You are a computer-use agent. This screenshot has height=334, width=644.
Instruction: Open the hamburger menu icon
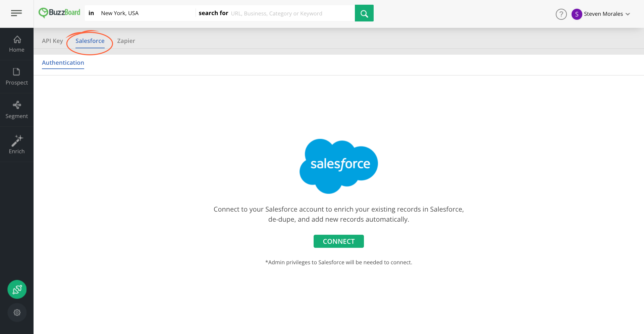point(16,13)
